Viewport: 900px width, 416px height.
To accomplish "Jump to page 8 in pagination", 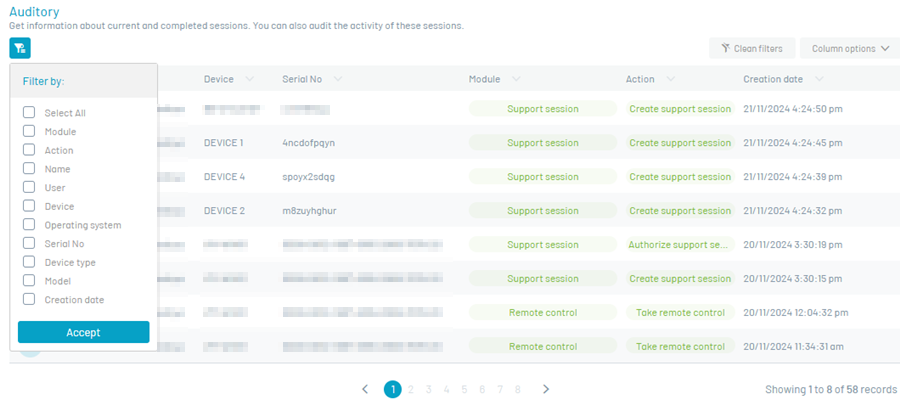I will [517, 389].
